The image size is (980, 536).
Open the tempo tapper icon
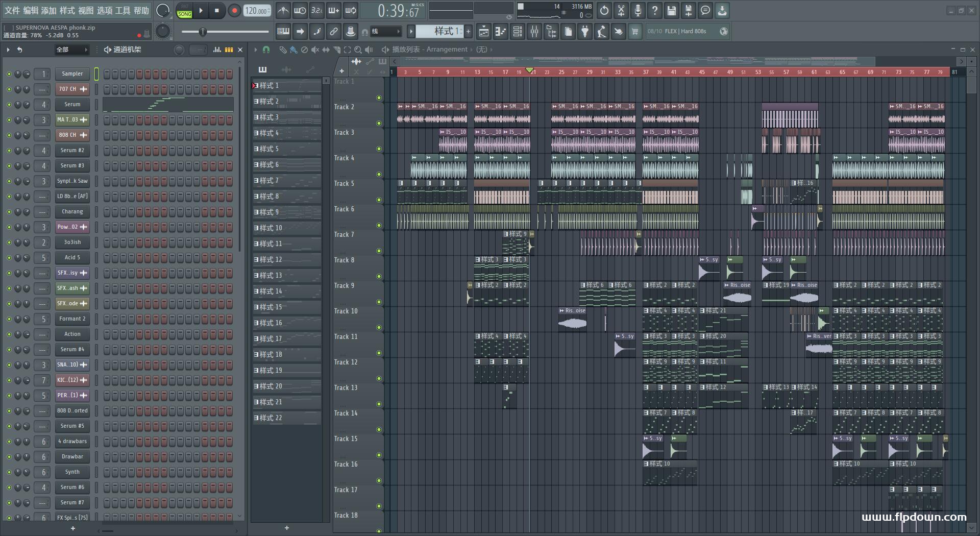[602, 32]
